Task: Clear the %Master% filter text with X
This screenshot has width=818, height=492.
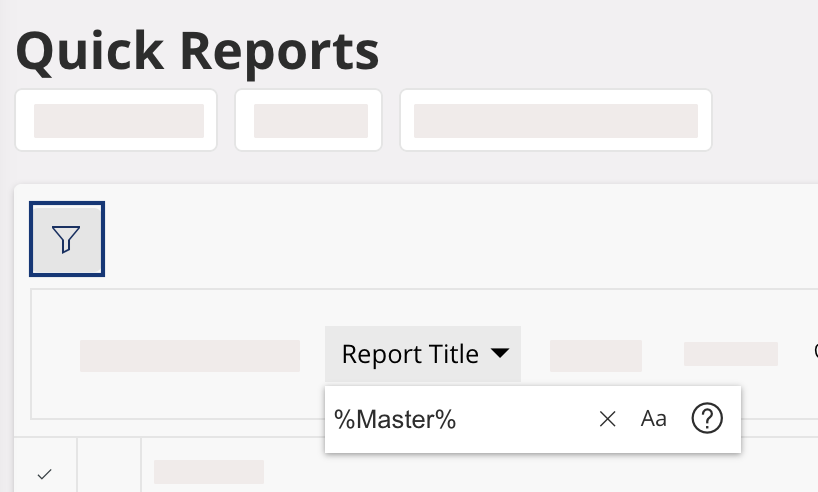Action: pyautogui.click(x=607, y=419)
